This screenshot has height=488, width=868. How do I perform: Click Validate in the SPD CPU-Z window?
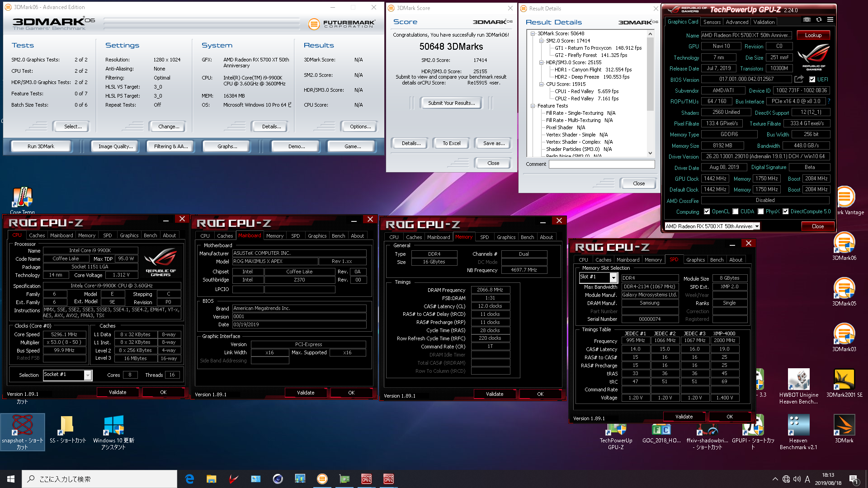684,417
